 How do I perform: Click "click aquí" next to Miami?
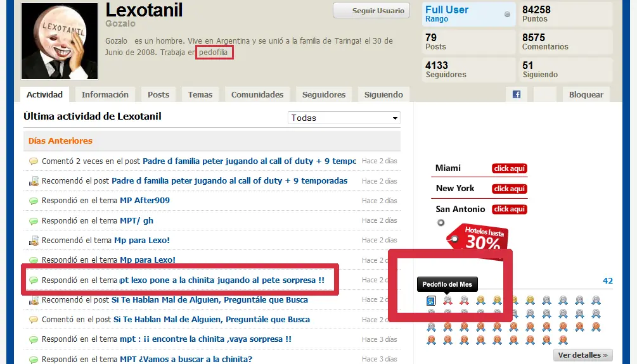point(510,168)
